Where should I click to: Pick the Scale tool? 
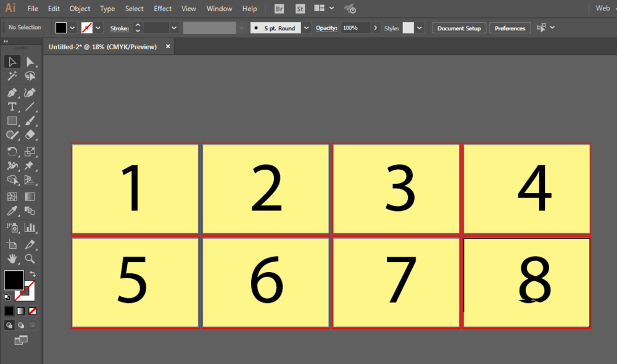[30, 152]
